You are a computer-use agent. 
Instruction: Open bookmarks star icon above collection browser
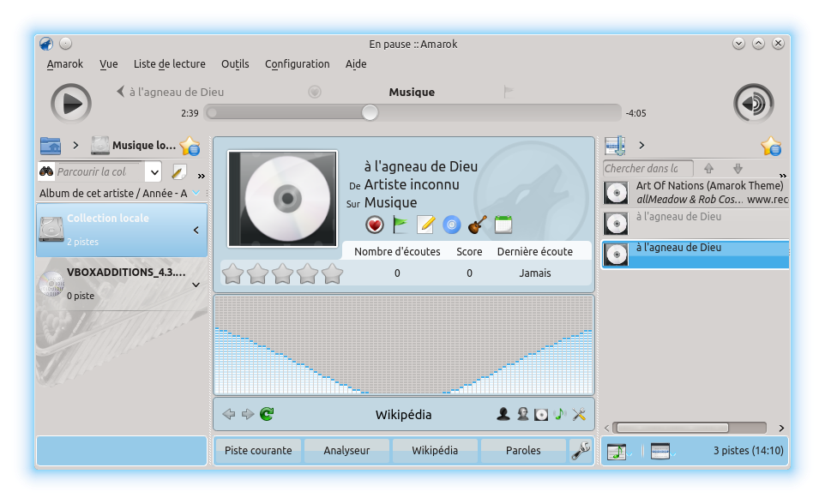tap(190, 146)
